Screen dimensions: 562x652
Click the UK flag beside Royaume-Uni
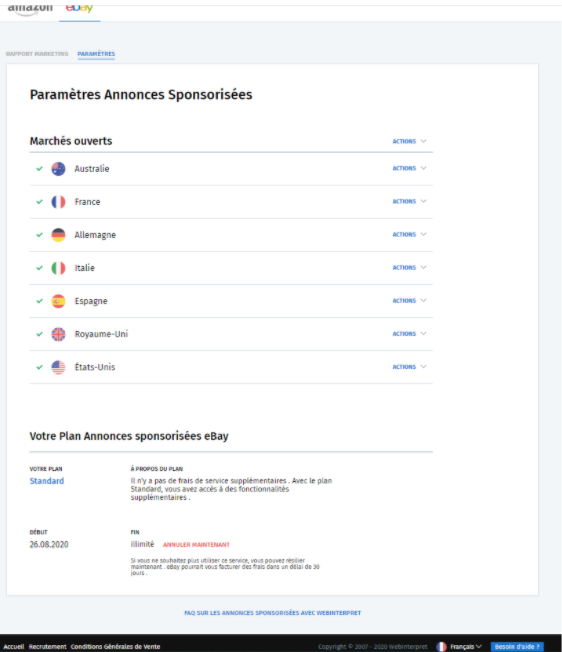tap(58, 334)
